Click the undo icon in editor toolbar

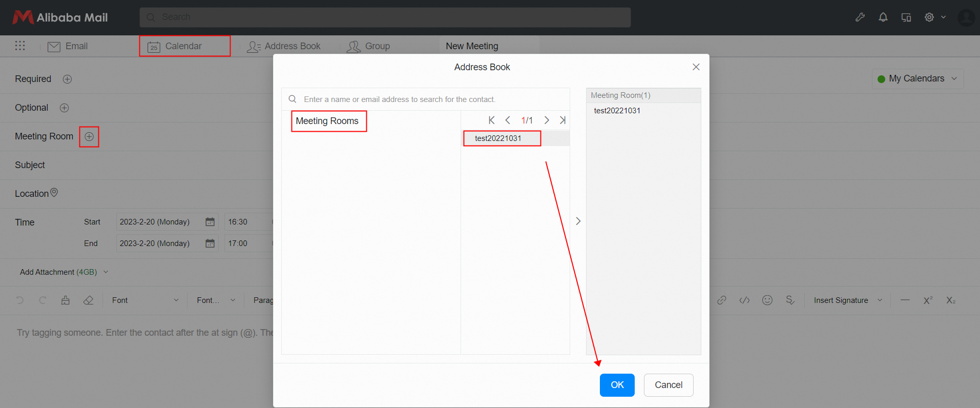pos(20,300)
